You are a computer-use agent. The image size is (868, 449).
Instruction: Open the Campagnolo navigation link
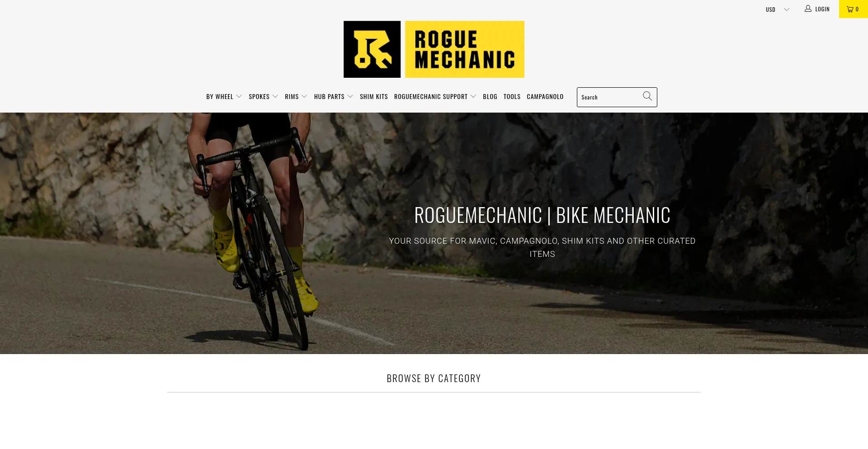pyautogui.click(x=545, y=97)
